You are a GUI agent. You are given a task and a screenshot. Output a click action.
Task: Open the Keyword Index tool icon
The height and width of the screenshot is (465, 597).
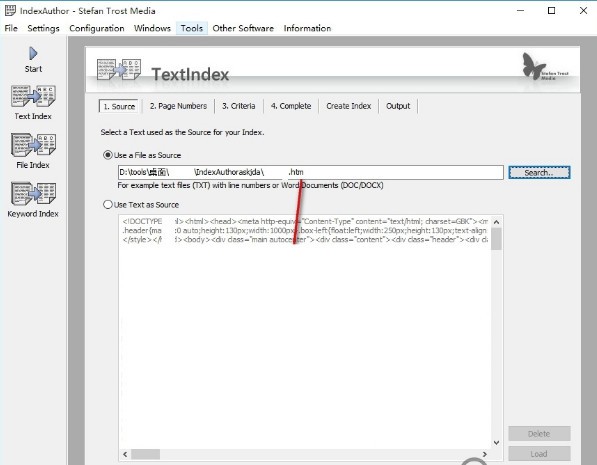34,193
